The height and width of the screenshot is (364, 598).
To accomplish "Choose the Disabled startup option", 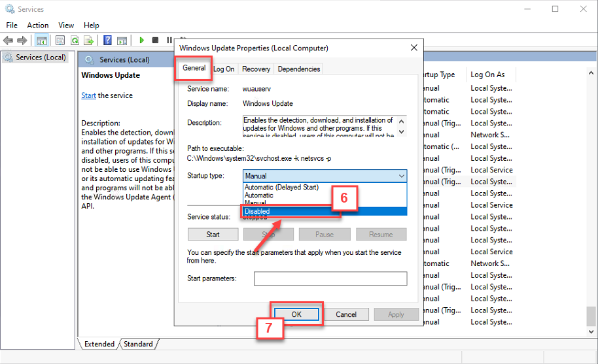I will click(x=325, y=211).
